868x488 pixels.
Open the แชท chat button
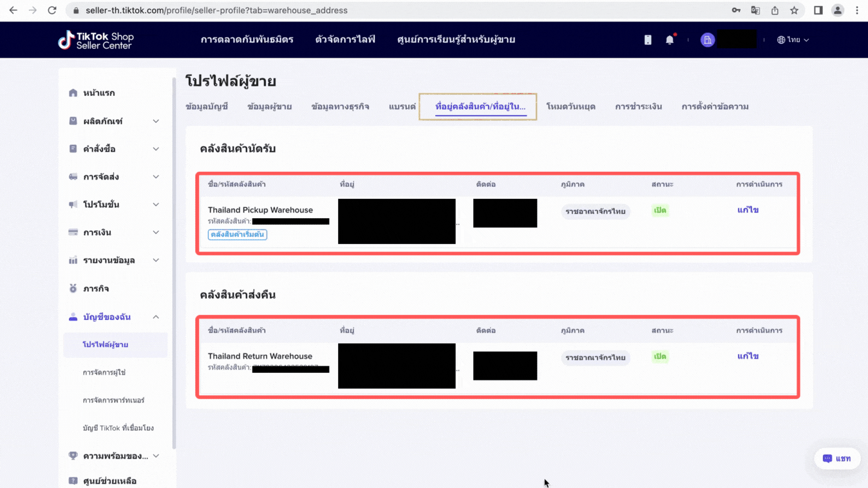(x=837, y=458)
